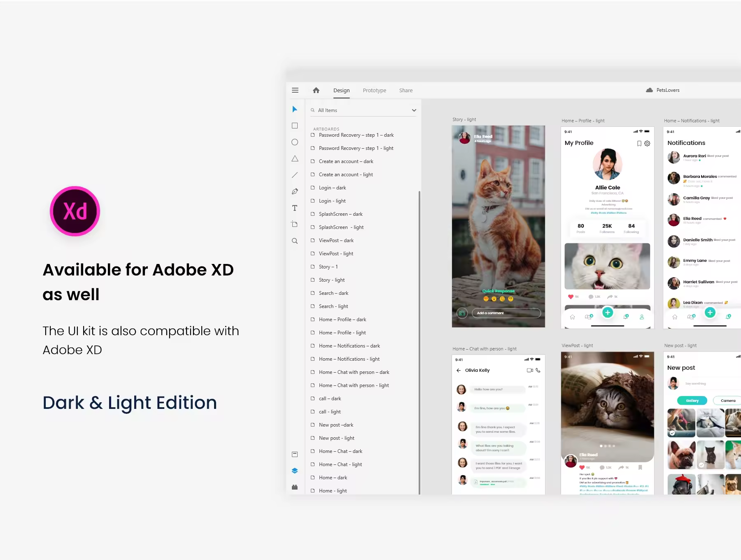Select the ViewPost - light layer

[x=336, y=254]
